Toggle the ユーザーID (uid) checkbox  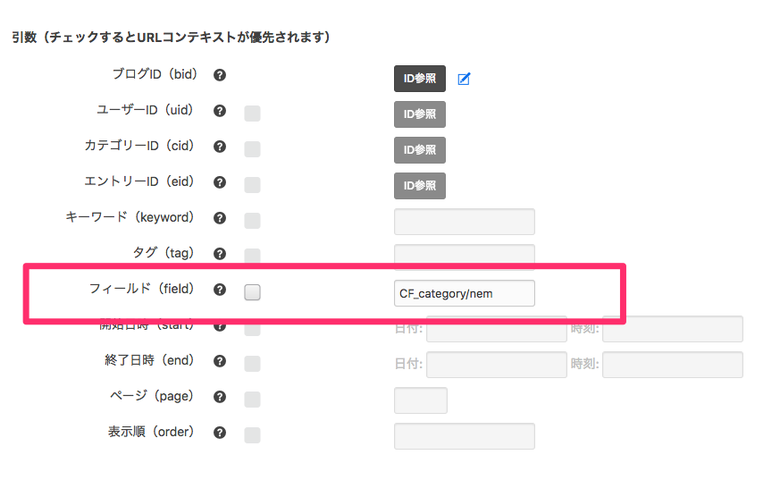[x=252, y=114]
